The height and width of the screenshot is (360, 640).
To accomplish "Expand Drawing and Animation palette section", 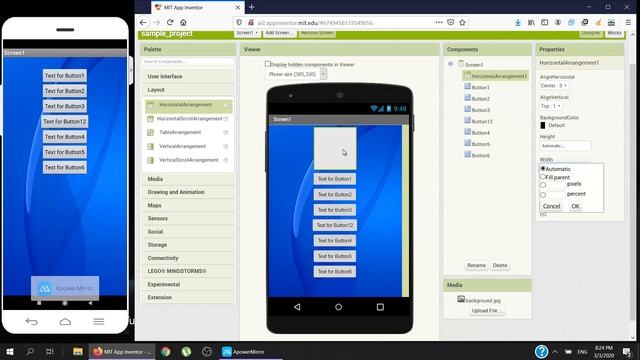I will coord(188,192).
